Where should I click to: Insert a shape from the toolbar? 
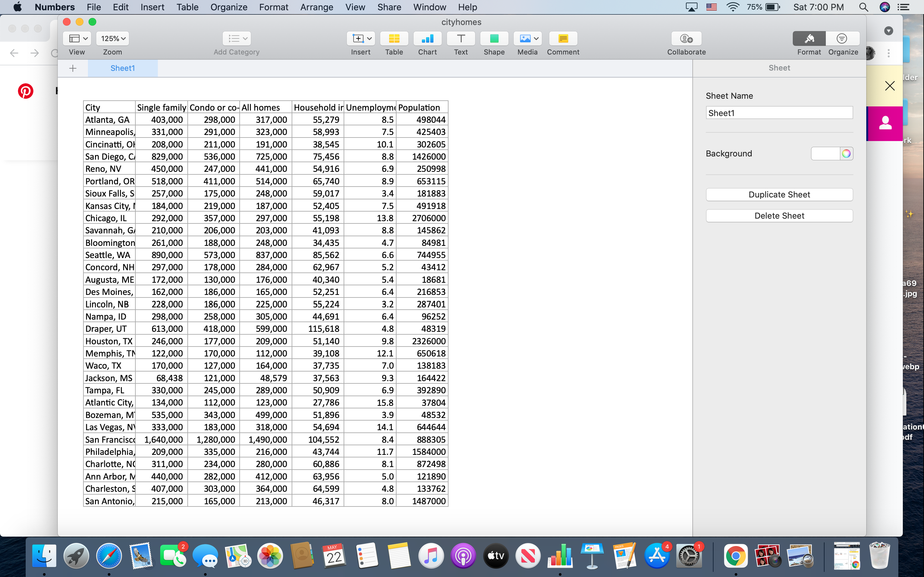coord(494,38)
